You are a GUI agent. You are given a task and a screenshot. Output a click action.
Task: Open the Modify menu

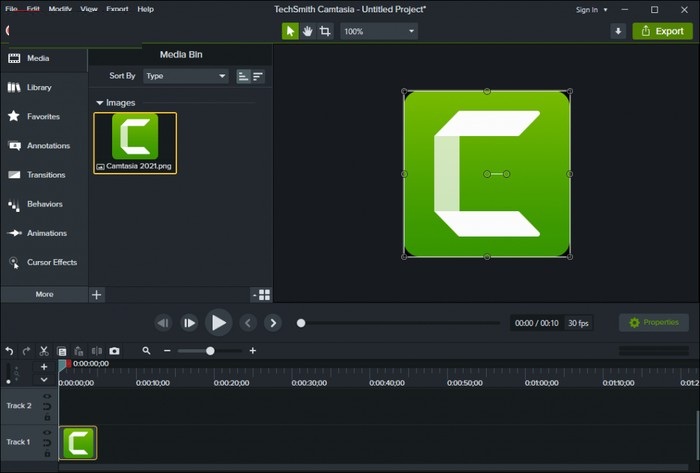coord(60,9)
